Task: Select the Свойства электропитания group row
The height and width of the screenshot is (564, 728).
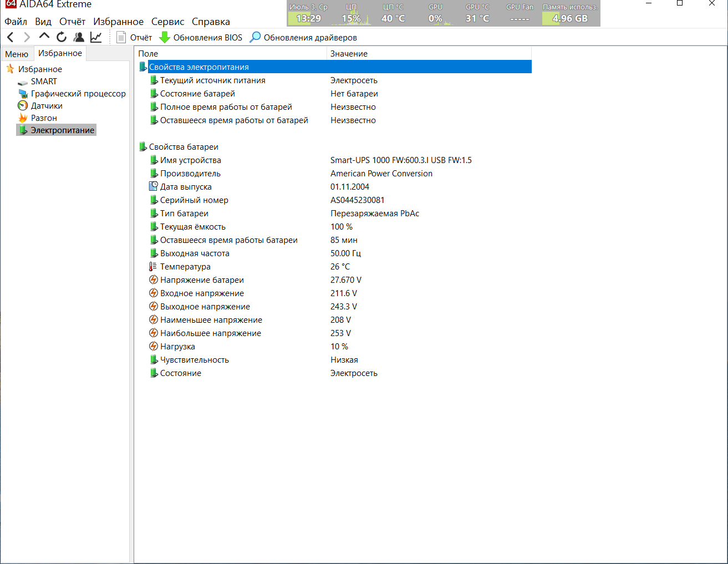Action: click(x=334, y=67)
